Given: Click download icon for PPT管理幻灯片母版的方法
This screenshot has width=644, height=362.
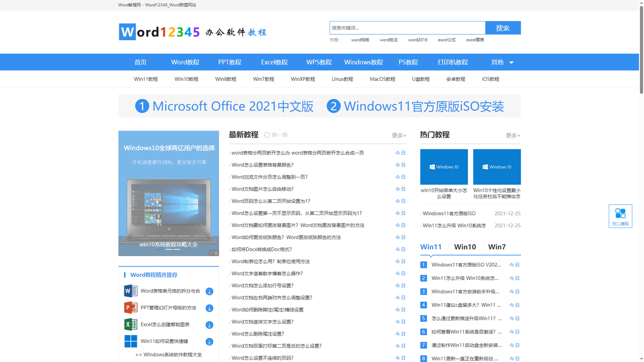Looking at the screenshot, I should tap(209, 308).
